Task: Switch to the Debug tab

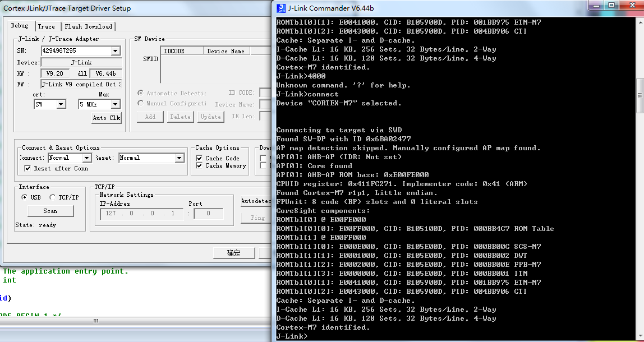Action: pyautogui.click(x=20, y=25)
